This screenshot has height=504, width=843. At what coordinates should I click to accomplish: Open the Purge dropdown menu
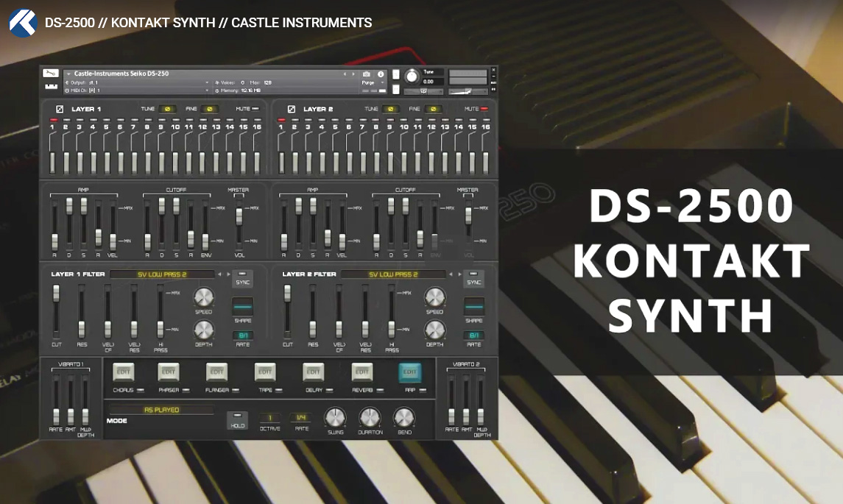pos(373,82)
